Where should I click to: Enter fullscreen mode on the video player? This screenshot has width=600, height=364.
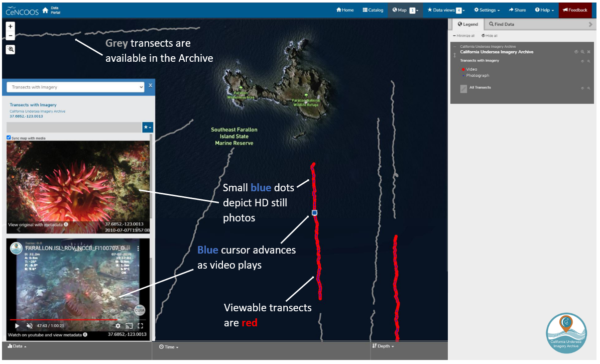tap(140, 325)
